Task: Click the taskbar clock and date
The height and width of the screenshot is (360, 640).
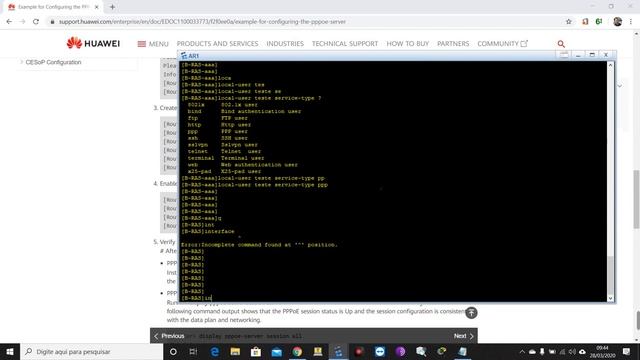Action: [x=602, y=351]
